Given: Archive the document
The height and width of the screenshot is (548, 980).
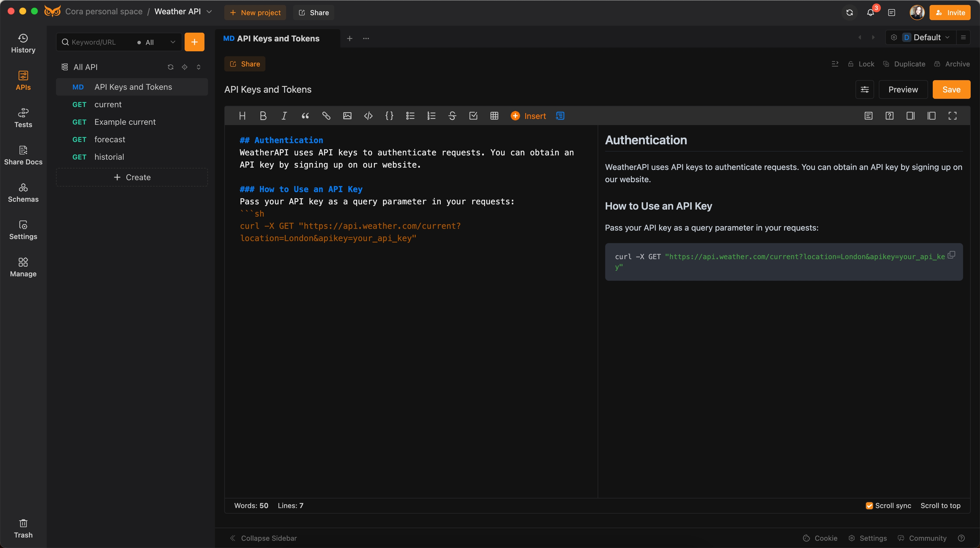Looking at the screenshot, I should pos(952,64).
